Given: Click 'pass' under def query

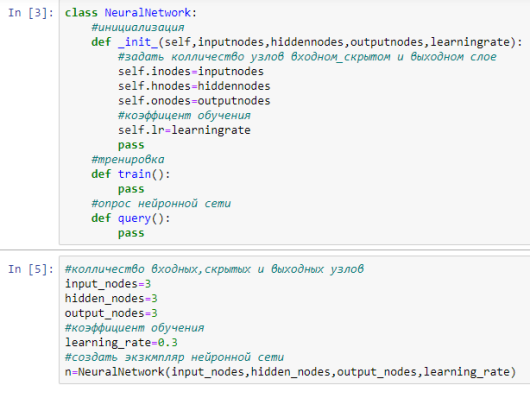Looking at the screenshot, I should pyautogui.click(x=131, y=233).
